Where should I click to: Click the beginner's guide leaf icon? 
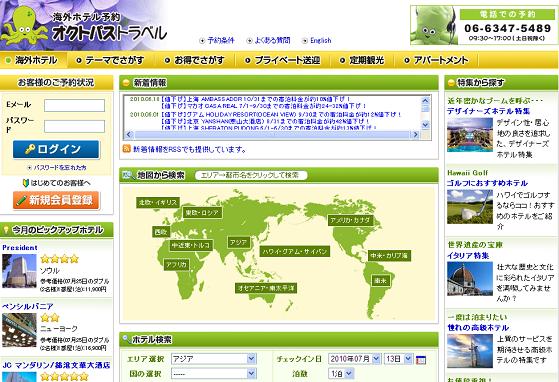pyautogui.click(x=25, y=183)
